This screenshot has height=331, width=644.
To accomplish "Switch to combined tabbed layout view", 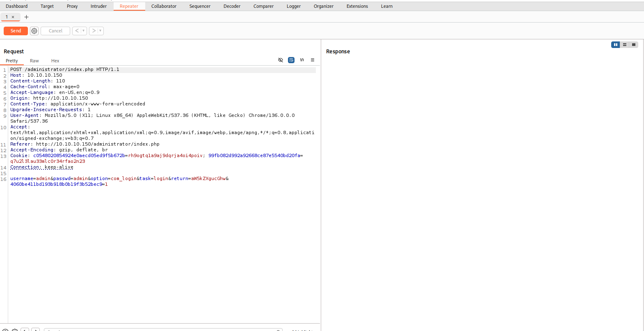I will pyautogui.click(x=634, y=45).
